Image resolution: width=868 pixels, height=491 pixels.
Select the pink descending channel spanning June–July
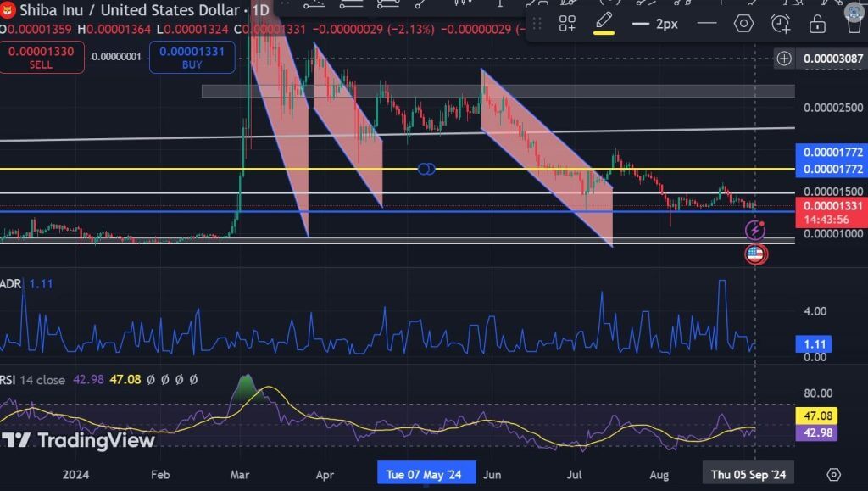(547, 158)
